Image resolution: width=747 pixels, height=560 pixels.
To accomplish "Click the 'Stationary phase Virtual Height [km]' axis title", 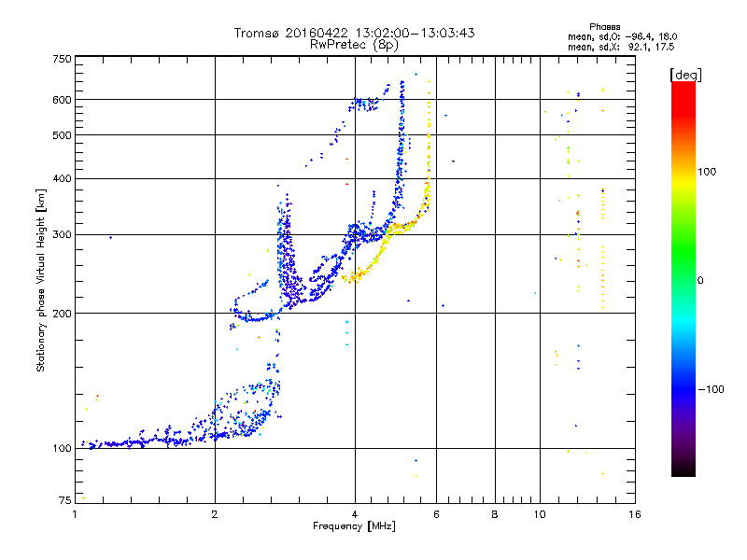I will (41, 280).
